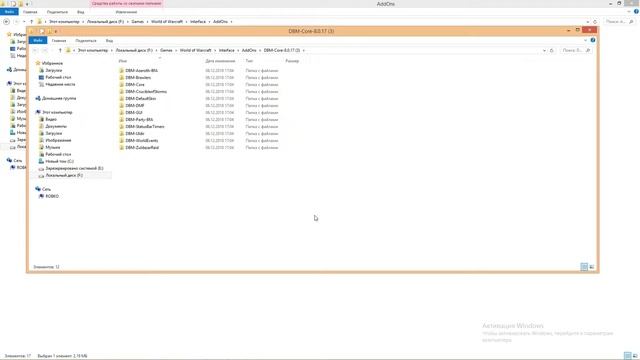Go up one level in the AddOns window
640x360 pixels.
(x=31, y=22)
